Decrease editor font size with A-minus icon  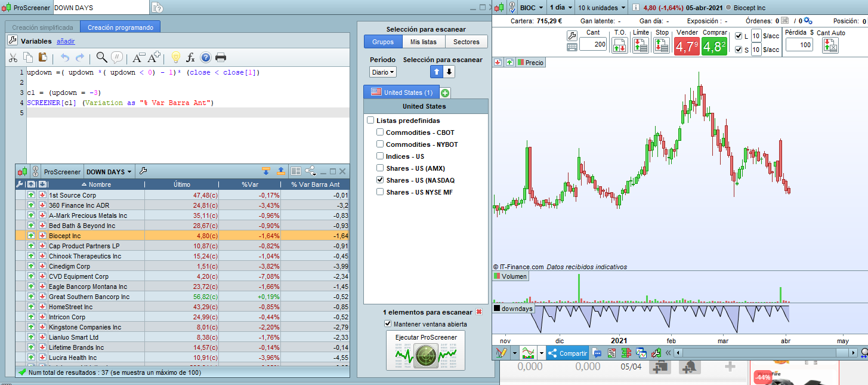[138, 57]
